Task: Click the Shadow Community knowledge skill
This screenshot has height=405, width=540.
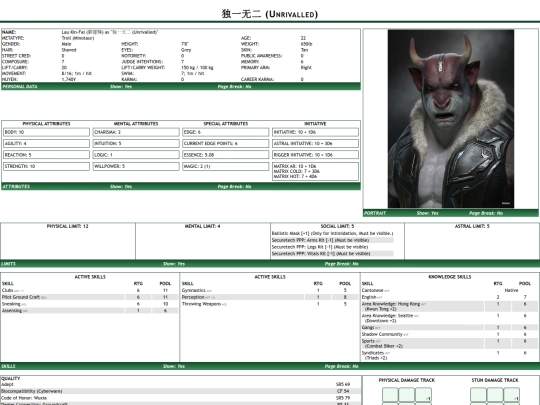Action: [449, 334]
